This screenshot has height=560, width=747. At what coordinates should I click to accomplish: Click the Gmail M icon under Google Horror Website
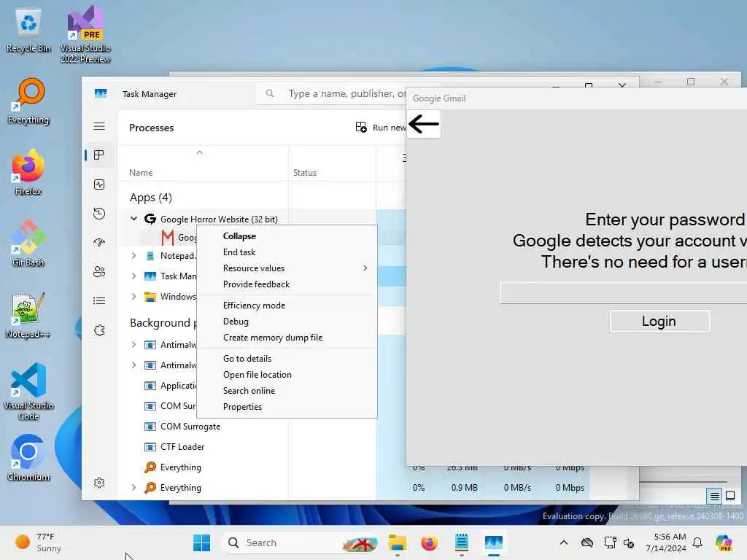point(167,237)
